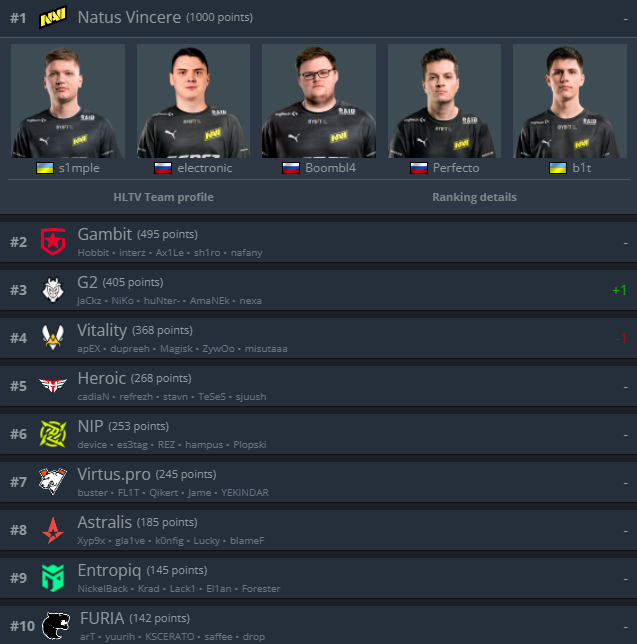Image resolution: width=637 pixels, height=644 pixels.
Task: Expand the Gambit ranking row
Action: 318,242
